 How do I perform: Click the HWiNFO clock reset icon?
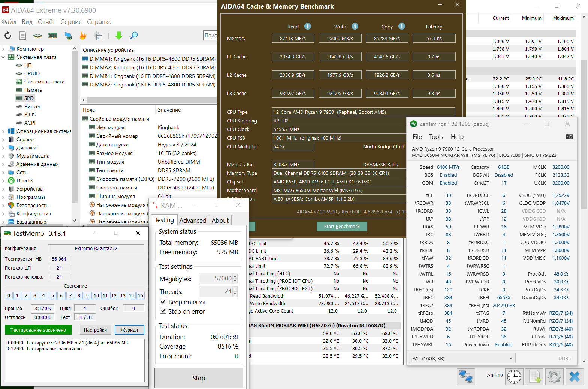(514, 376)
